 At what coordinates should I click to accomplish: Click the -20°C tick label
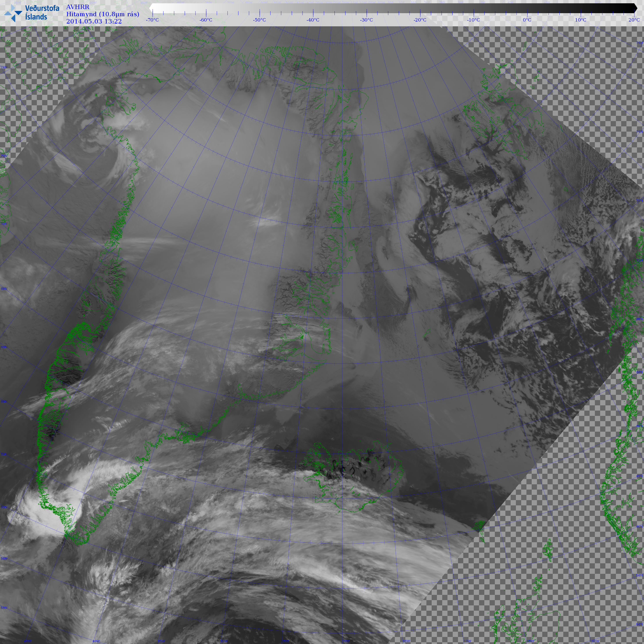(x=420, y=20)
